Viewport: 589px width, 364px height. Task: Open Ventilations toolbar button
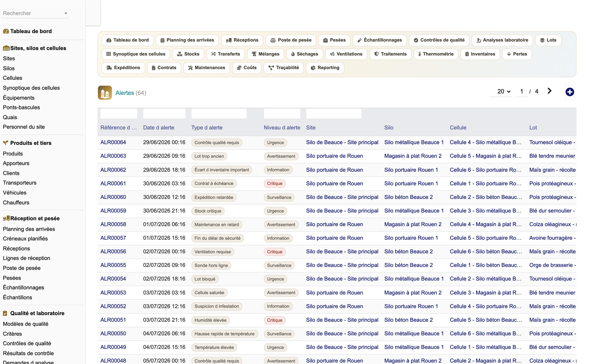tap(346, 54)
